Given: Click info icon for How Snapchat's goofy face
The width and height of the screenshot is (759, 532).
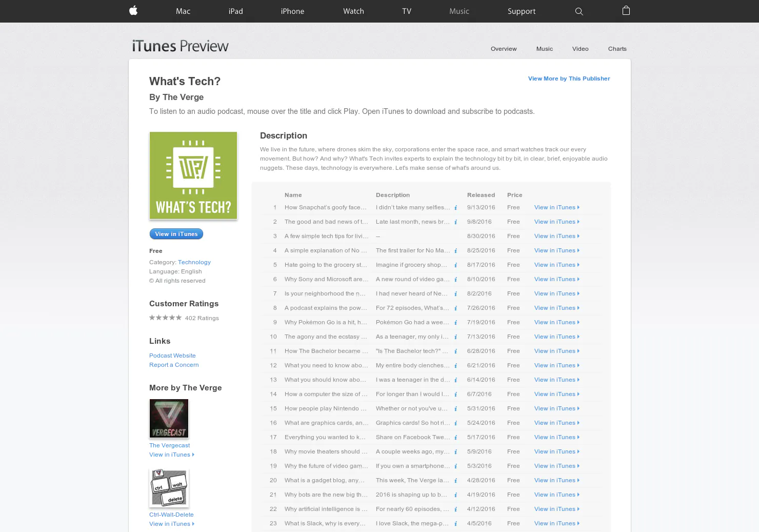Looking at the screenshot, I should [x=455, y=208].
